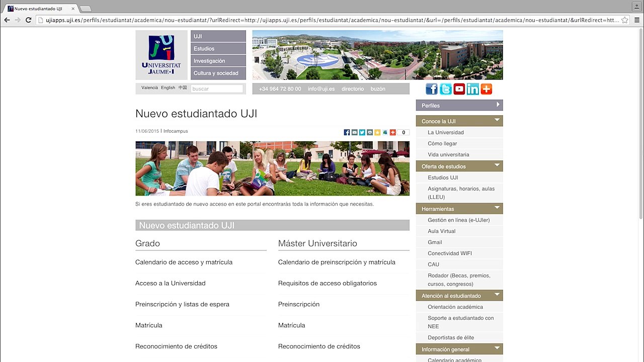Collapse the Conoce la UJI section arrow
The image size is (644, 362).
[x=497, y=120]
